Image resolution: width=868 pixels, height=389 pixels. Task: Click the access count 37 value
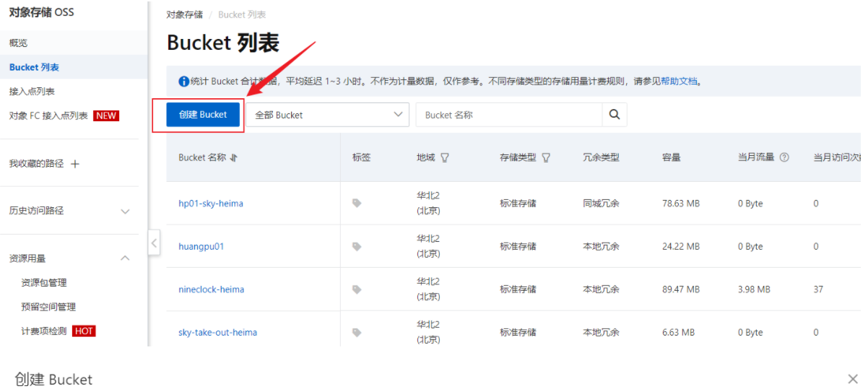point(818,289)
